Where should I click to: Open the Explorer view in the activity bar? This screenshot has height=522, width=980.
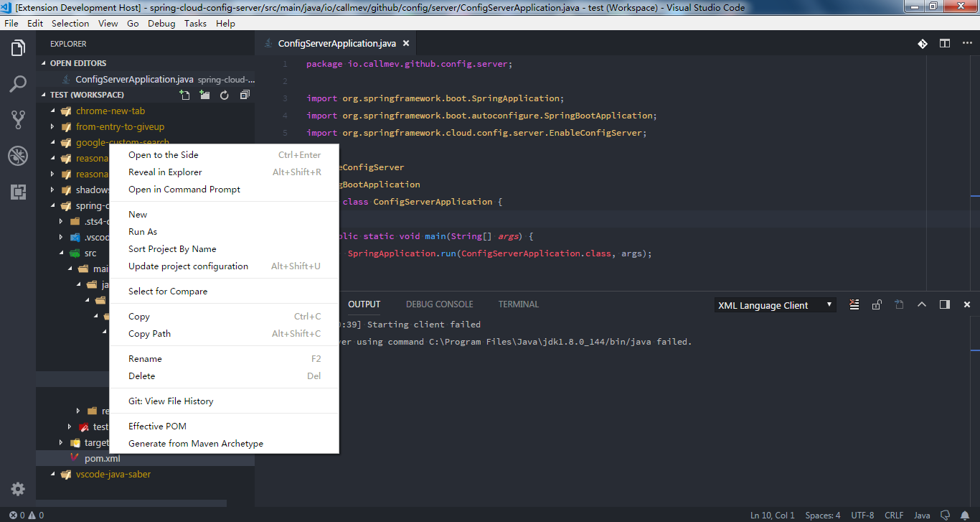(x=18, y=48)
